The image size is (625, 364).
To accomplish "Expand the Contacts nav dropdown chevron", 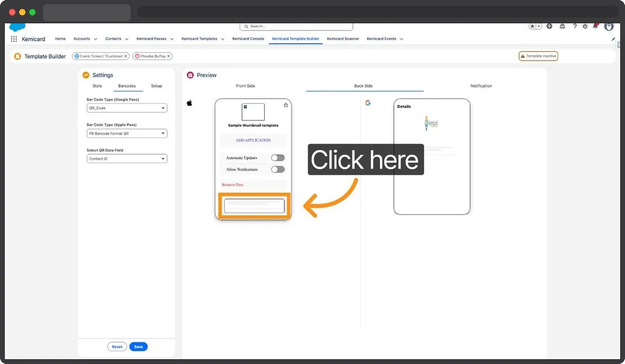I will coord(127,39).
